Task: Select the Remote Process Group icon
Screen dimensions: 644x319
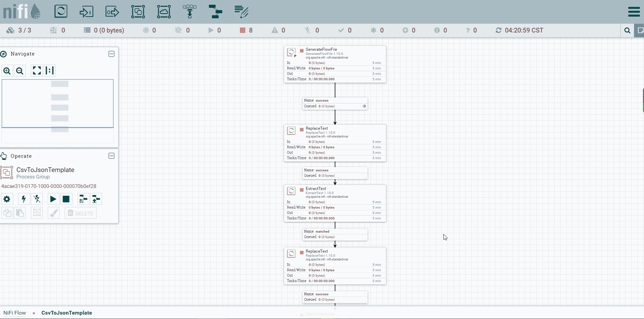Action: coord(164,12)
